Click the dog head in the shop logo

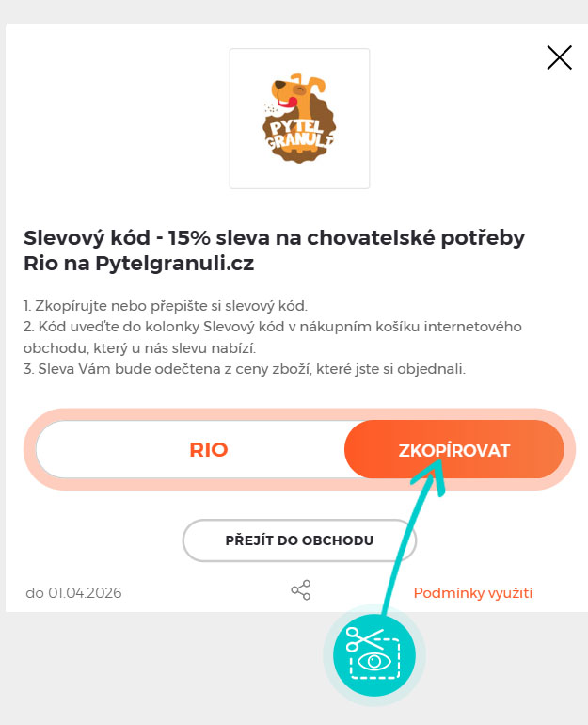(296, 95)
